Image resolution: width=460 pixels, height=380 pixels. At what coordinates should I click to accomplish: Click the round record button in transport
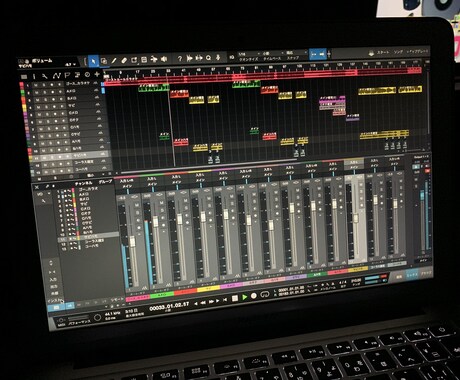point(254,296)
